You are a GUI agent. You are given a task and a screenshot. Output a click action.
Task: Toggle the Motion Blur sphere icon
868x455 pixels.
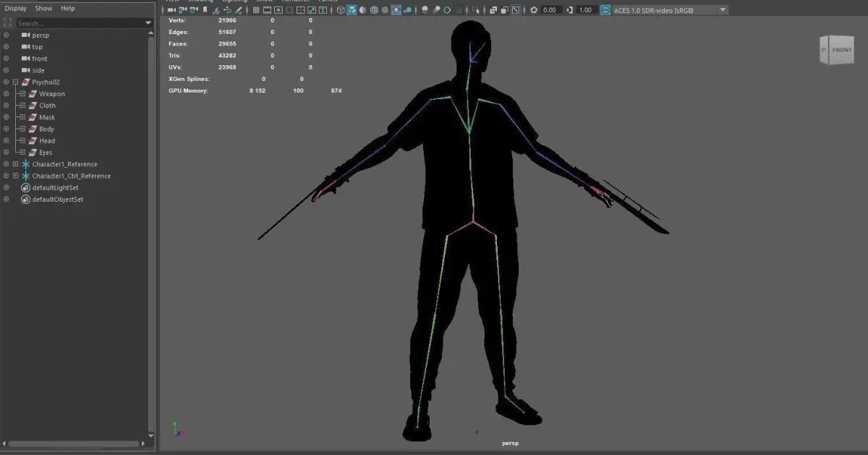coord(436,10)
